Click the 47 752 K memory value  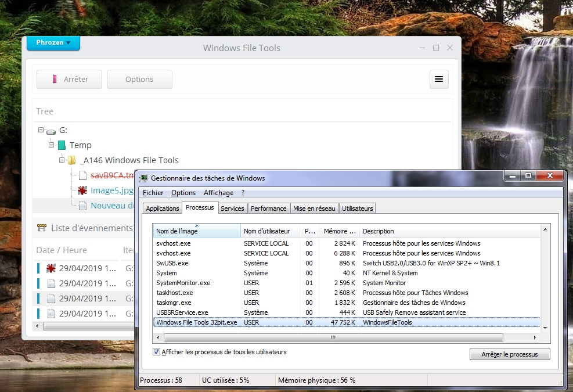tap(343, 322)
